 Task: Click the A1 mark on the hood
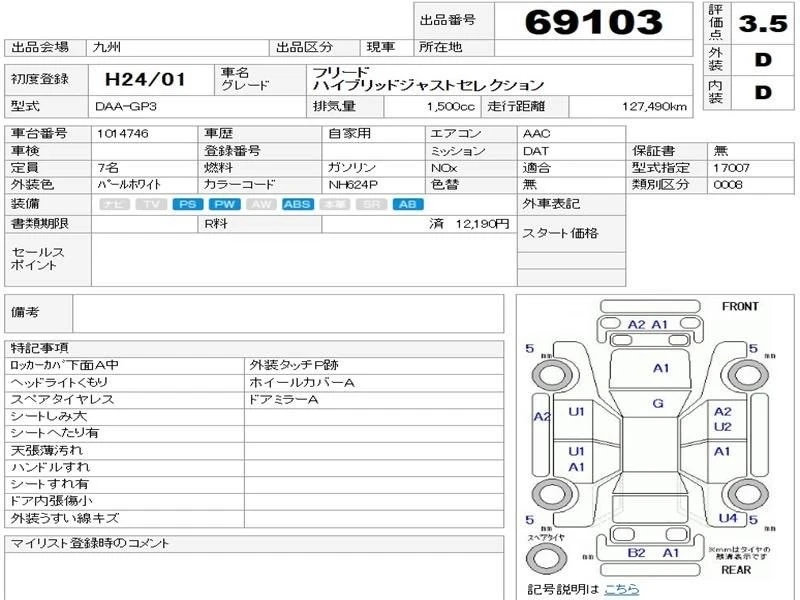coord(661,368)
